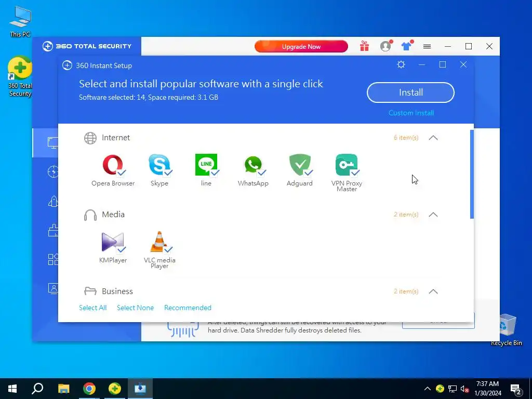Open the This PC desktop icon
The image size is (532, 399).
click(x=20, y=21)
